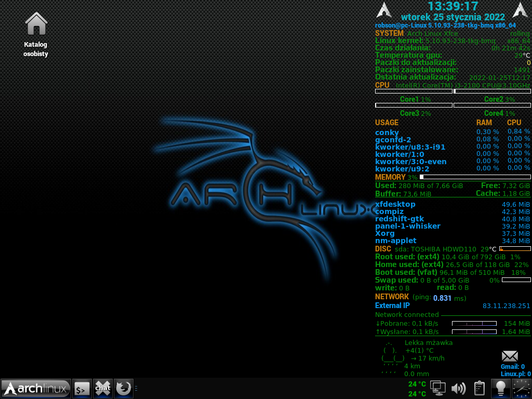Click the MEMORY usage bar
This screenshot has width=532, height=399.
pos(475,177)
